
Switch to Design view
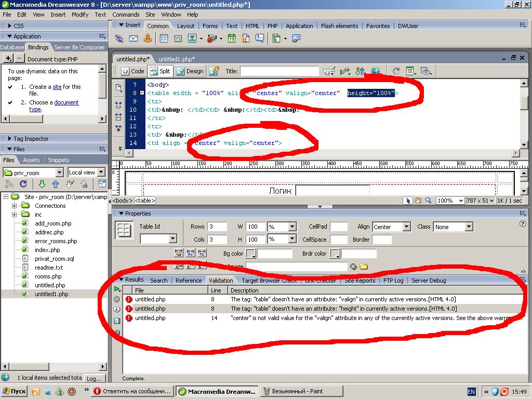(x=190, y=71)
